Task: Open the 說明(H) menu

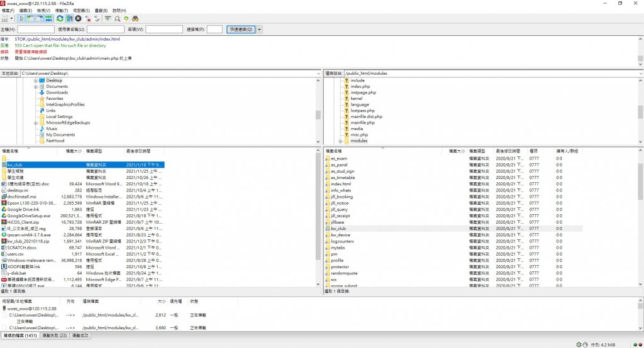Action: 119,10
